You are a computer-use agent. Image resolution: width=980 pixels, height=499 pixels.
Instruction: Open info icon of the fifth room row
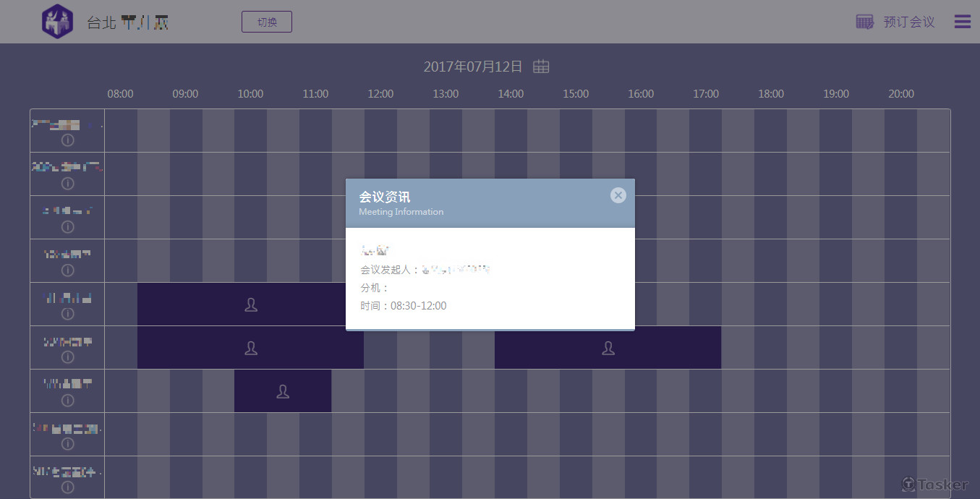(68, 314)
